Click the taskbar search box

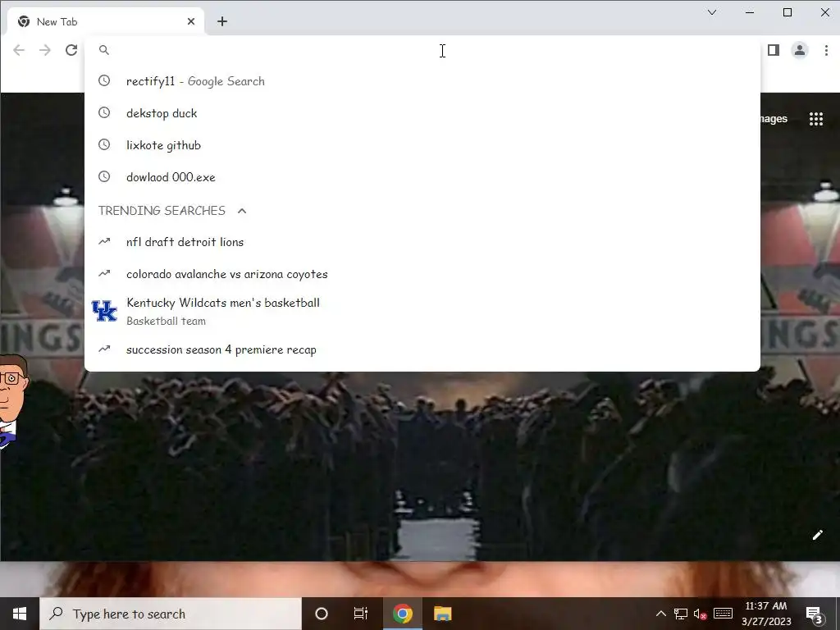(171, 614)
